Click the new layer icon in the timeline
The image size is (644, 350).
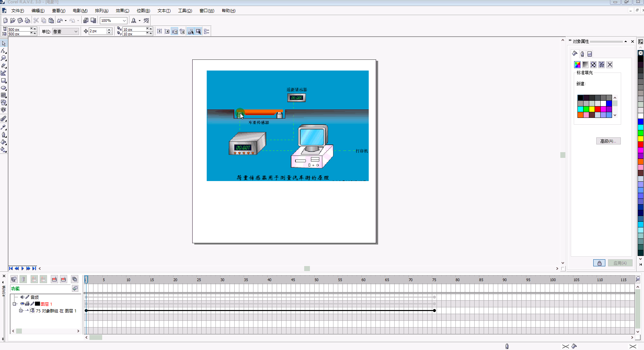[x=14, y=279]
